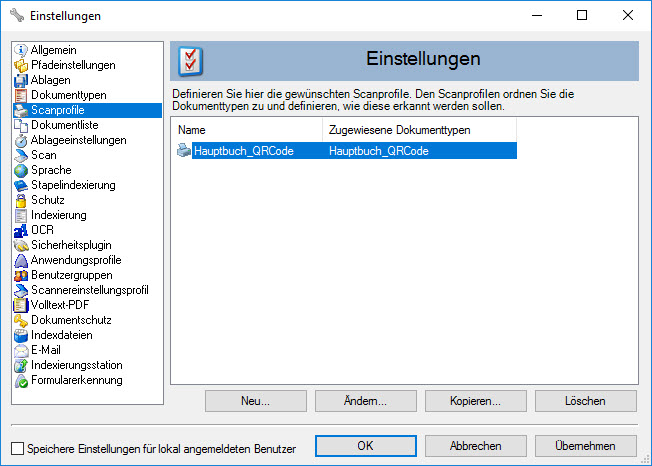Click the E-Mail envelope icon

[x=21, y=350]
